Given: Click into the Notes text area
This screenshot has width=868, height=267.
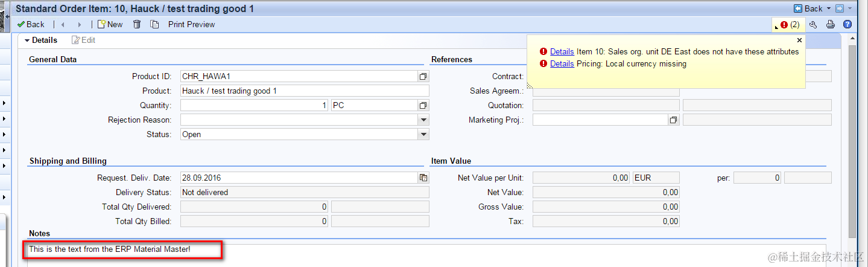Looking at the screenshot, I should pos(422,254).
